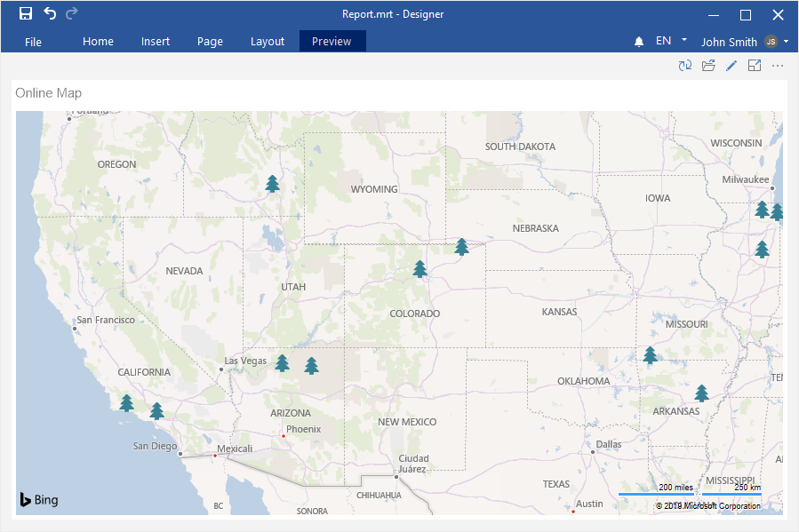Select the Layout tab
This screenshot has width=799, height=532.
pos(268,42)
